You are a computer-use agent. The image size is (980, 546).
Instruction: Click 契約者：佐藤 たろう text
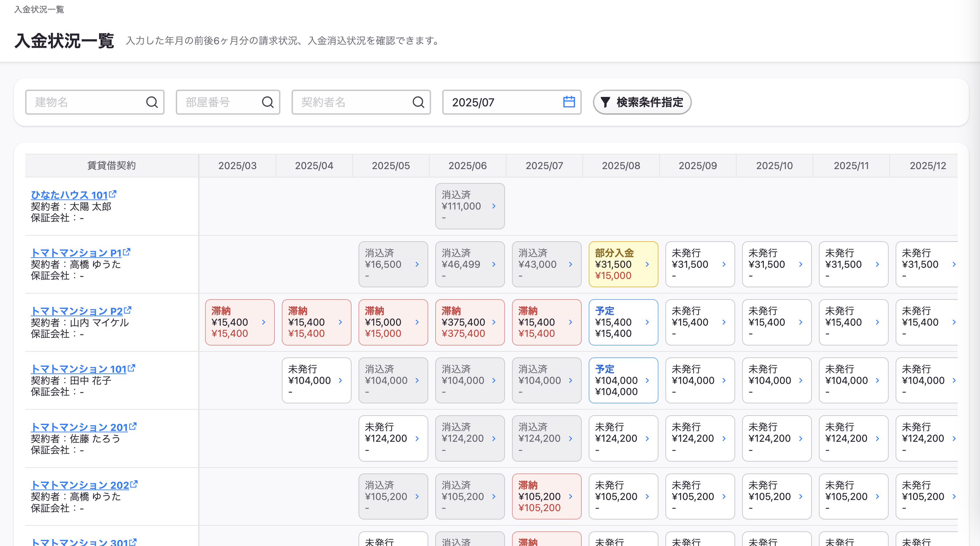coord(76,439)
